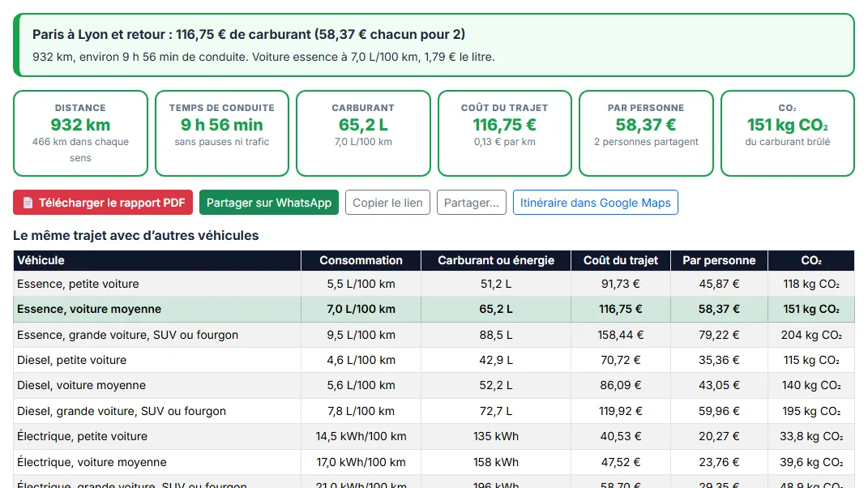Viewport: 868px width, 488px height.
Task: Click the 195 kg CO₂ cell
Action: pyautogui.click(x=811, y=411)
